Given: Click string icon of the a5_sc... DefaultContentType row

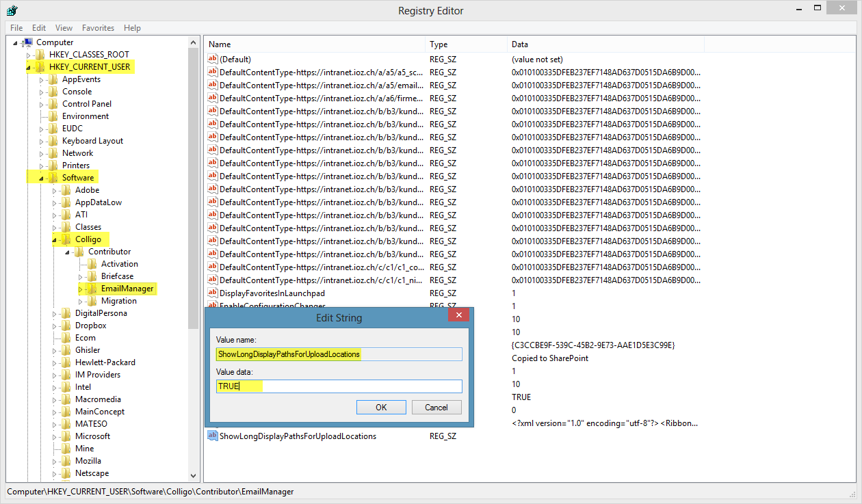Looking at the screenshot, I should [x=213, y=72].
